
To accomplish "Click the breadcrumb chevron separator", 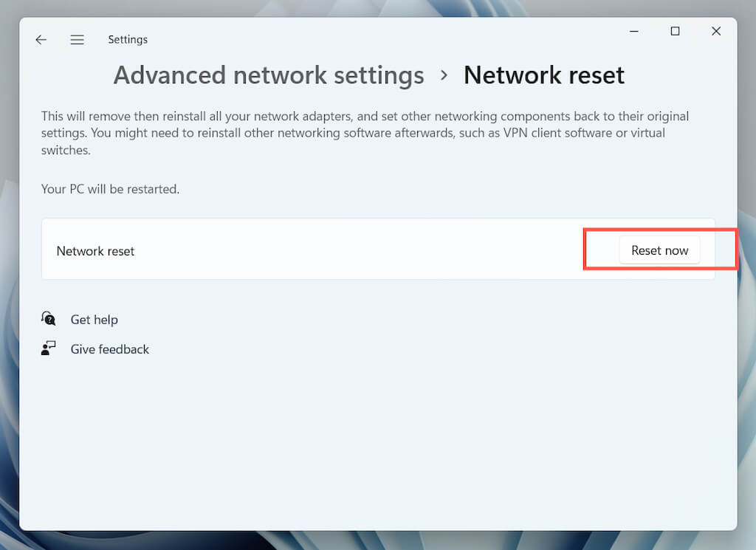I will tap(444, 75).
